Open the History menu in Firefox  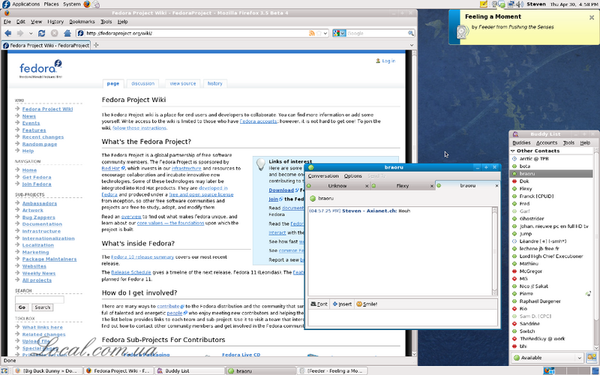pos(55,22)
